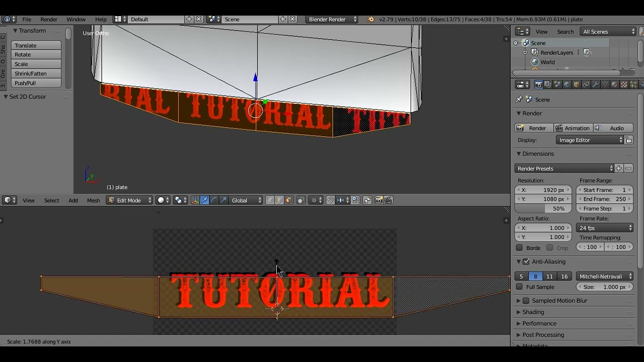Add a new screen layout with the plus button
Viewport: 644px width, 362px height.
click(x=189, y=19)
